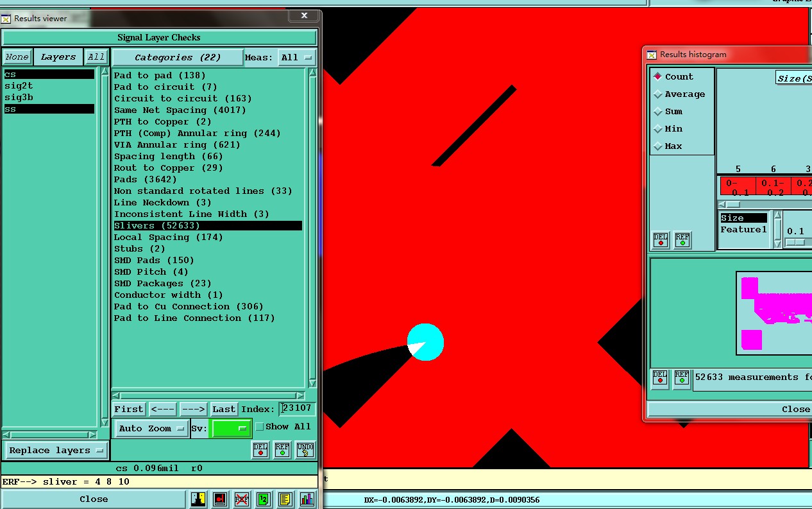The width and height of the screenshot is (812, 509).
Task: Jump to First result
Action: click(x=129, y=409)
